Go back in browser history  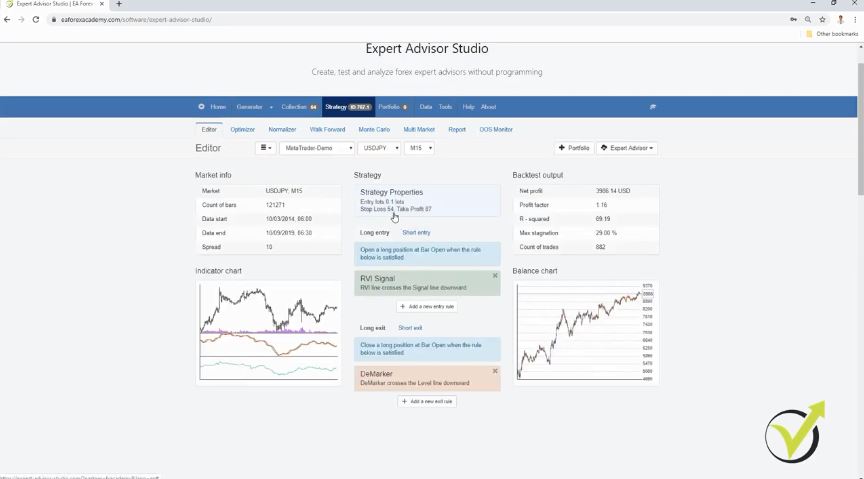pyautogui.click(x=7, y=19)
